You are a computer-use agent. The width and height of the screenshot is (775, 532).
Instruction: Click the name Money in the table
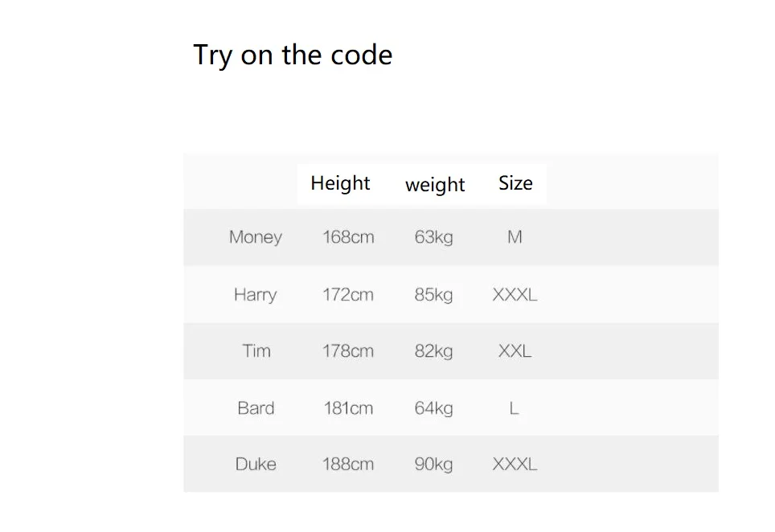coord(256,238)
